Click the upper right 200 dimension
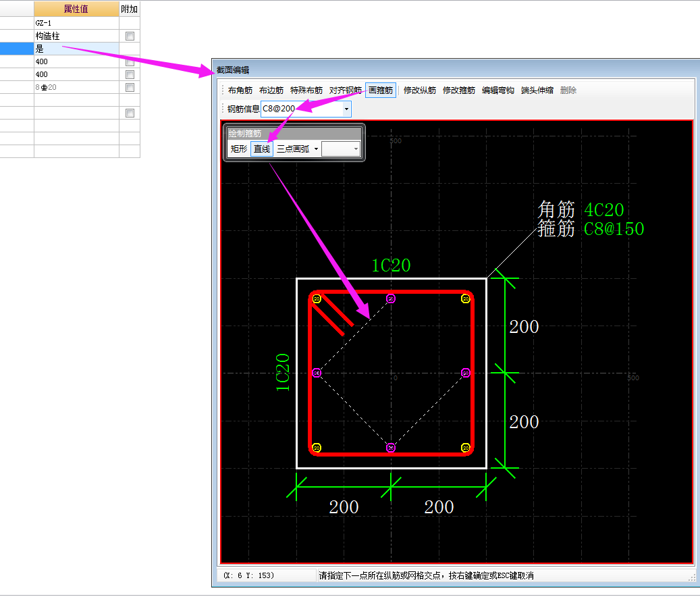The image size is (700, 597). 524,327
